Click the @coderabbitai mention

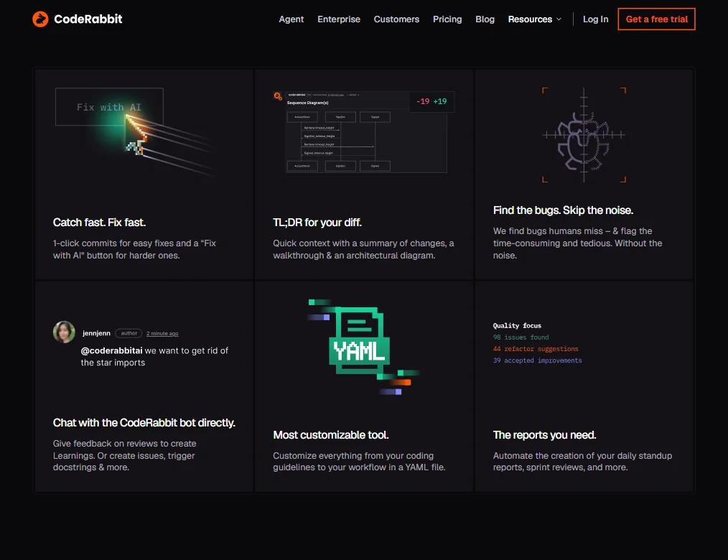111,350
